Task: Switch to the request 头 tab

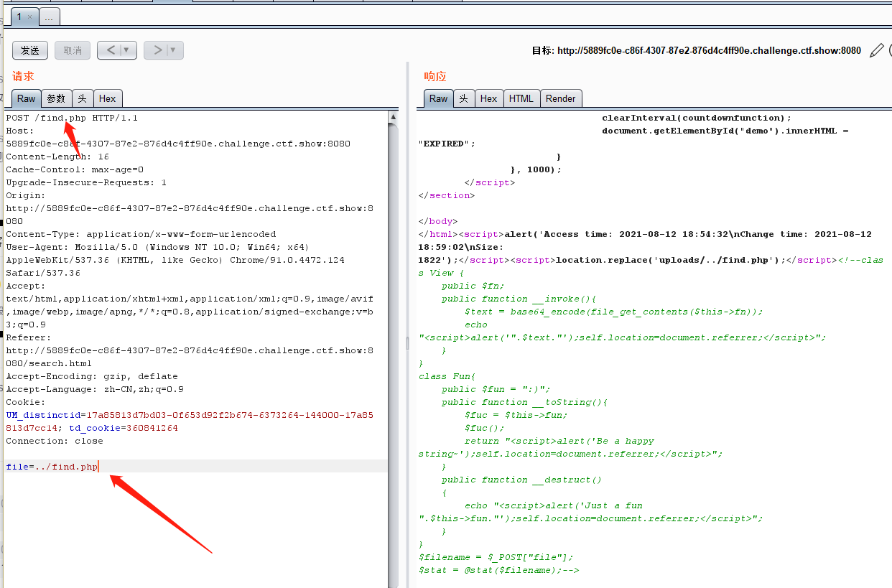Action: click(x=83, y=98)
